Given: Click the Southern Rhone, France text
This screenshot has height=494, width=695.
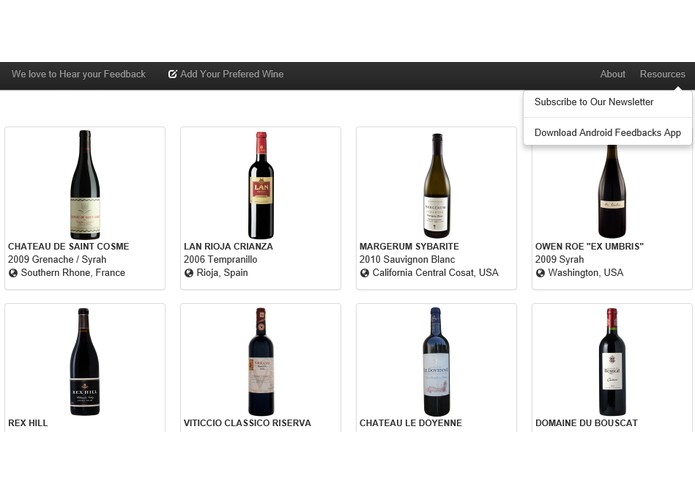Looking at the screenshot, I should [73, 273].
